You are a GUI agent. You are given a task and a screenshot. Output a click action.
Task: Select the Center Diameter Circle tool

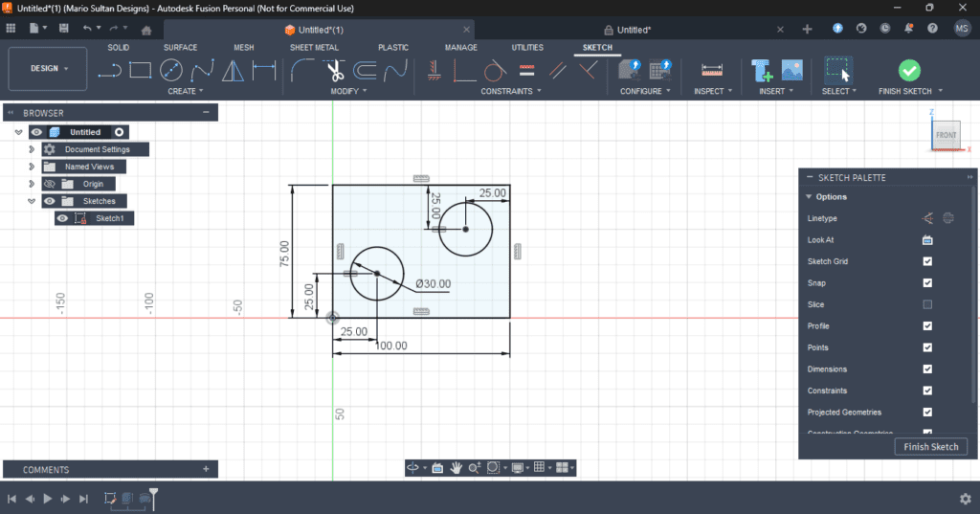coord(171,70)
